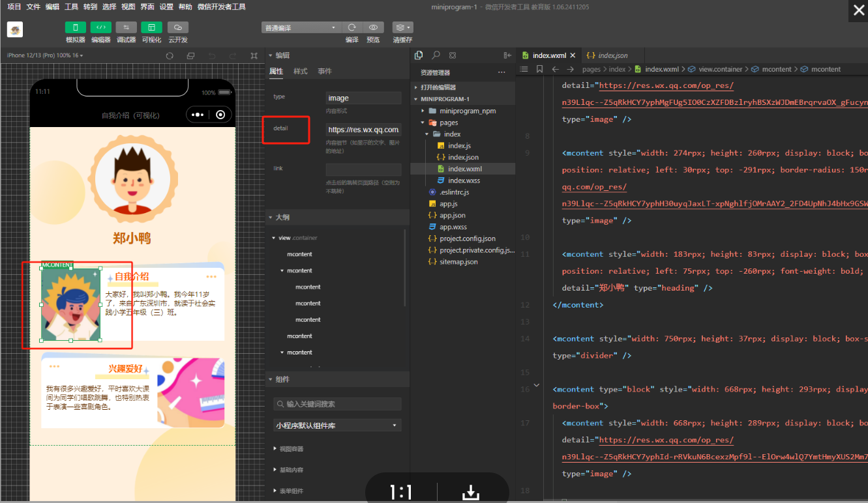Click the editor outline list icon
This screenshot has width=868, height=503.
[x=524, y=69]
